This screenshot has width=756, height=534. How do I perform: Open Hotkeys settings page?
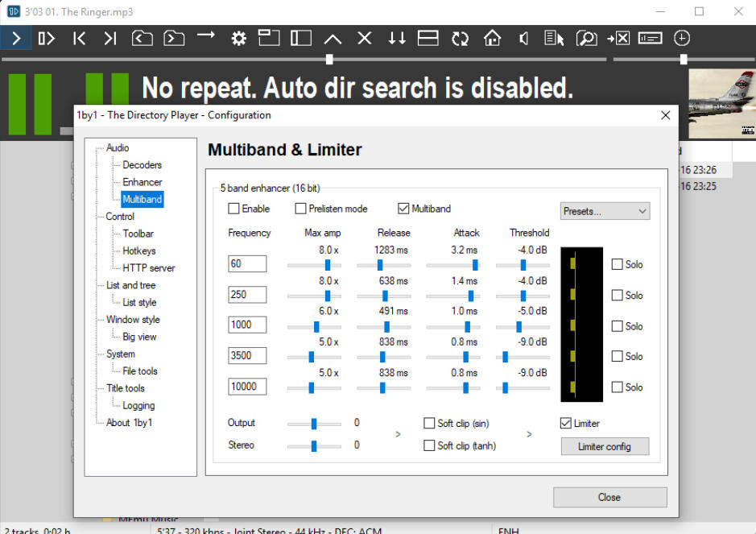[x=138, y=250]
